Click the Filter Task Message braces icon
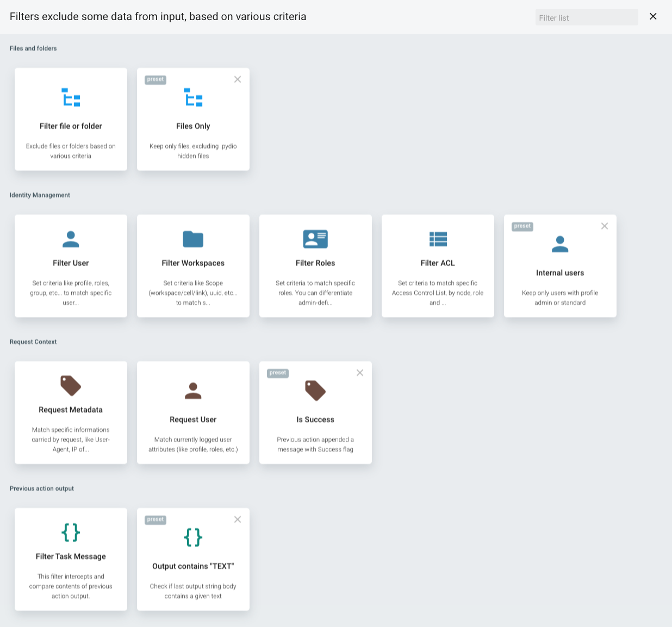672x627 pixels. [71, 533]
